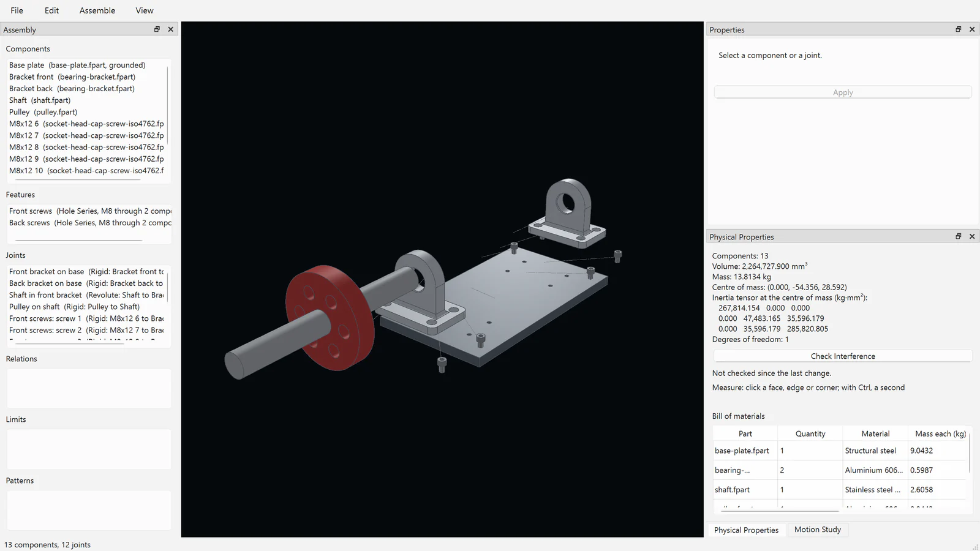Image resolution: width=980 pixels, height=551 pixels.
Task: Select the Bracket front component
Action: 87,77
